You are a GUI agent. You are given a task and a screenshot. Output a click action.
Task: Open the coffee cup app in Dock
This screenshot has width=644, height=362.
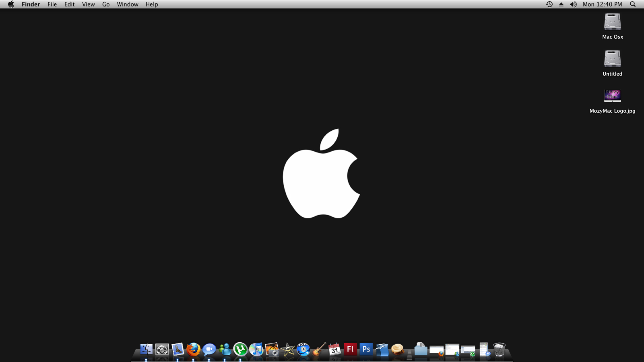pyautogui.click(x=397, y=349)
